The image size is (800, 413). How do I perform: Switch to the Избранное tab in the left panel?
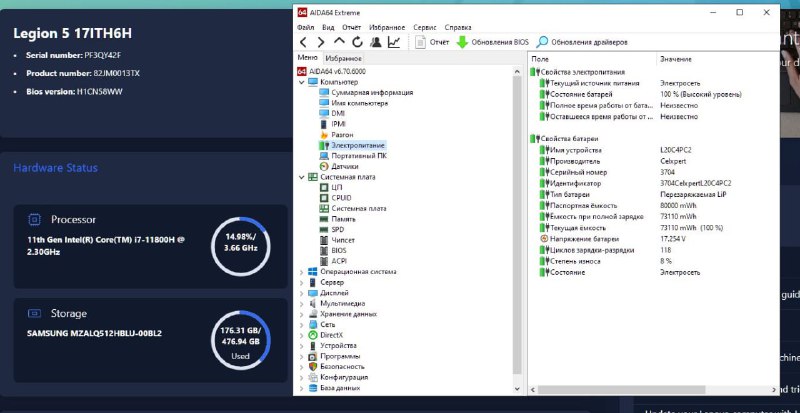pos(343,59)
